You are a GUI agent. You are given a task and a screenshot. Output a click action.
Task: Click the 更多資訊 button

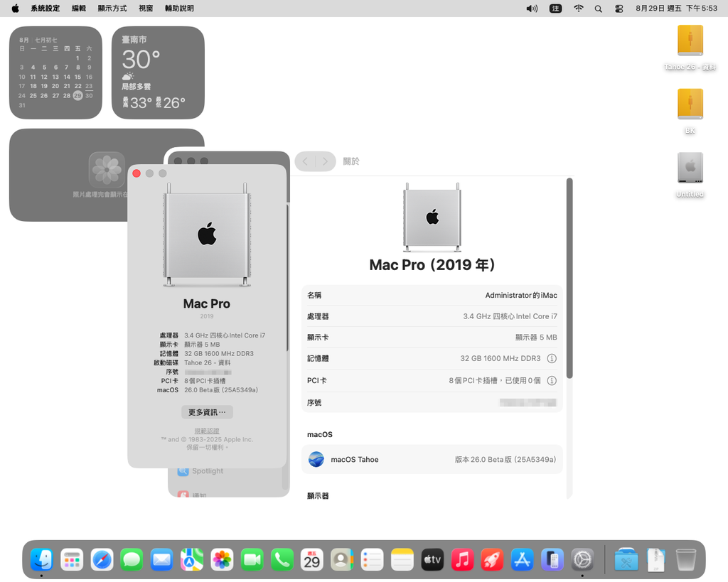pos(207,412)
